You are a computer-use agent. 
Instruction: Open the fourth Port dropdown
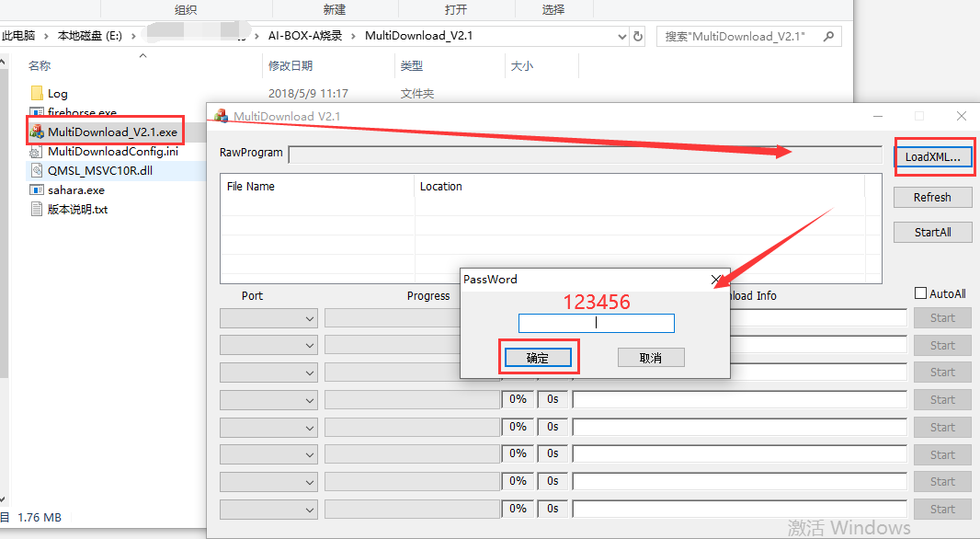[x=268, y=400]
